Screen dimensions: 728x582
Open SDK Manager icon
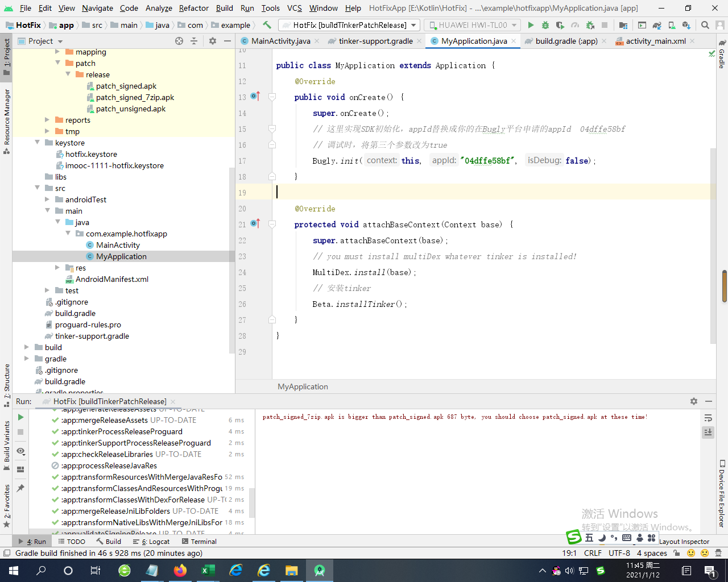pyautogui.click(x=686, y=25)
